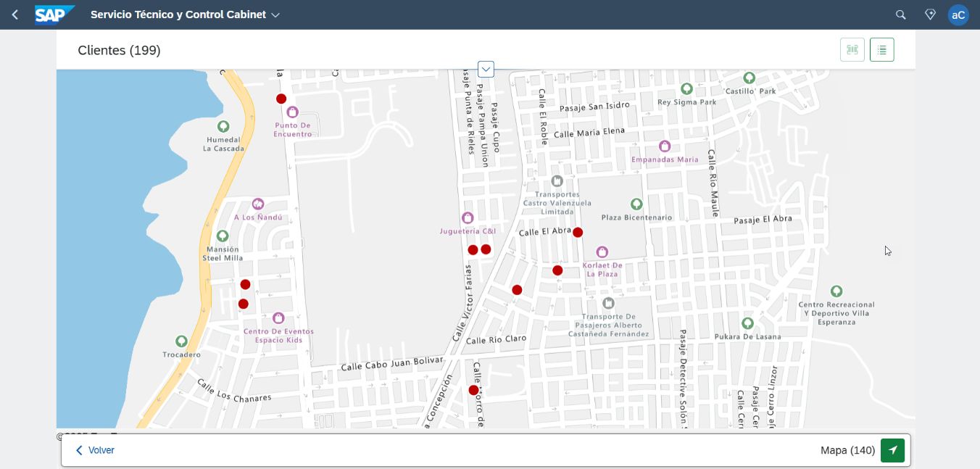Click 'Castillo' Park icon
The height and width of the screenshot is (469, 980).
point(749,78)
